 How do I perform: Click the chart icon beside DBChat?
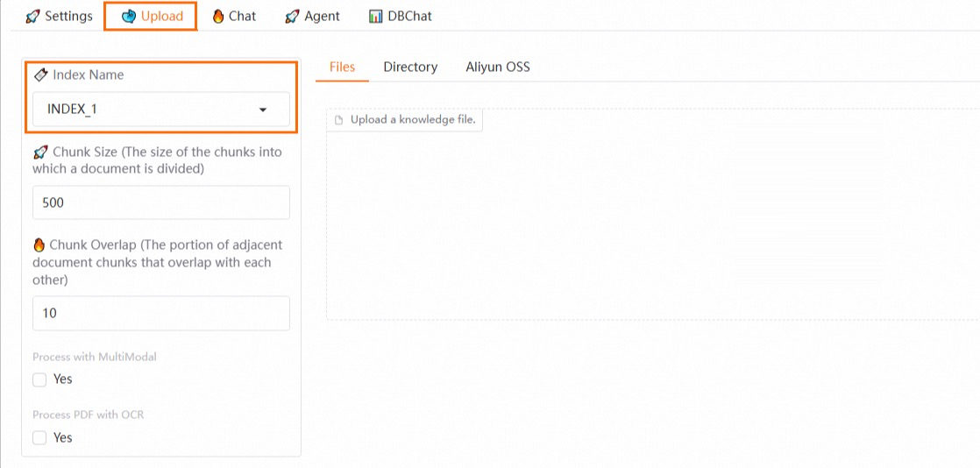(376, 17)
